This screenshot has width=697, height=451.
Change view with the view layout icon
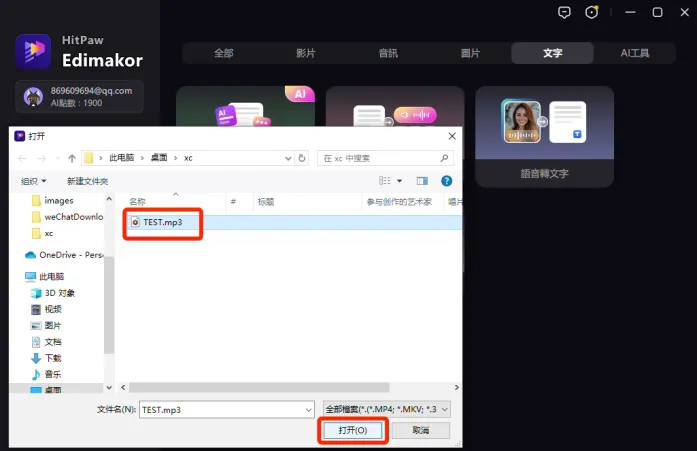(x=385, y=181)
